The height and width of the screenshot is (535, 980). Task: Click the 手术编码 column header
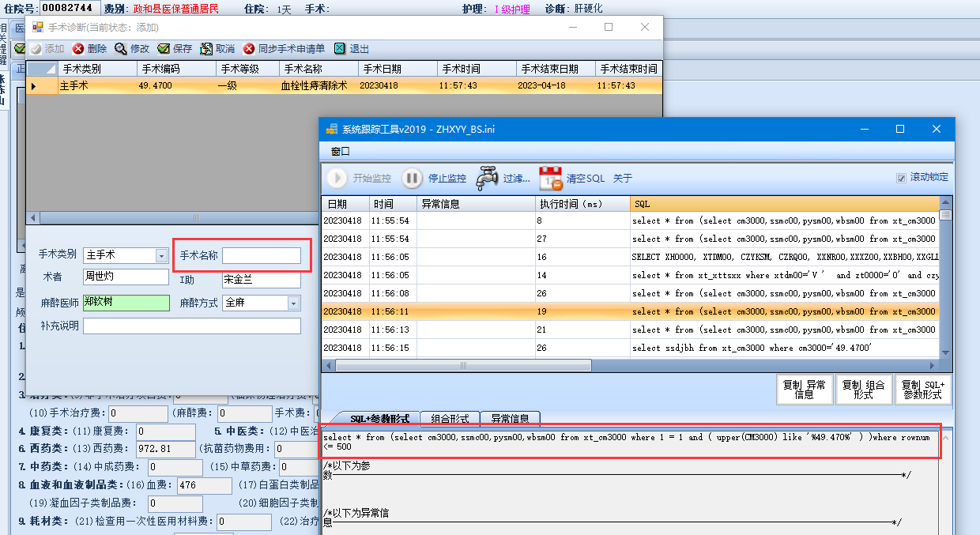click(175, 69)
